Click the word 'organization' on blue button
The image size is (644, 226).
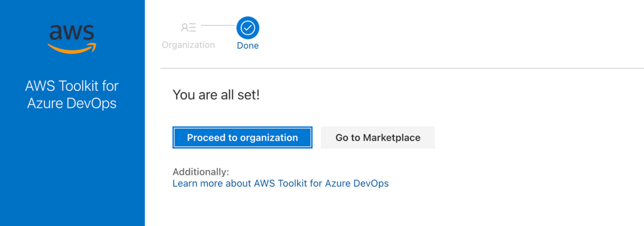point(269,138)
